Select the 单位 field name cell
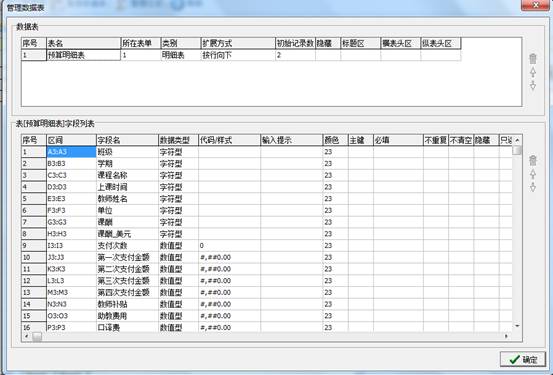 click(x=127, y=210)
